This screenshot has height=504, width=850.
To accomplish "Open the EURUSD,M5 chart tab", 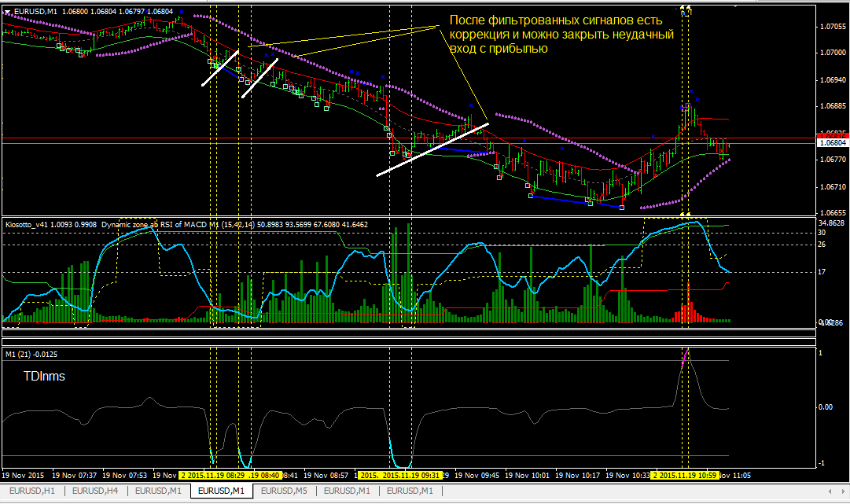I will 284,491.
